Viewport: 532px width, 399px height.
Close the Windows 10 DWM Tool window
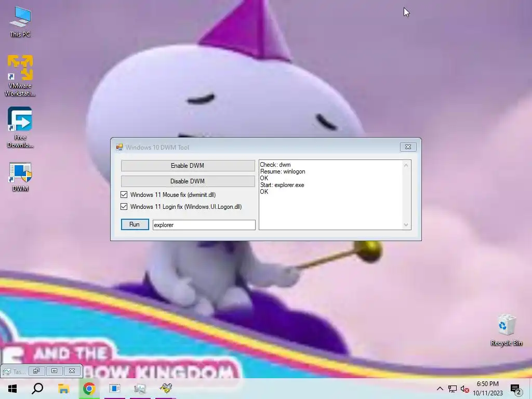pos(408,147)
